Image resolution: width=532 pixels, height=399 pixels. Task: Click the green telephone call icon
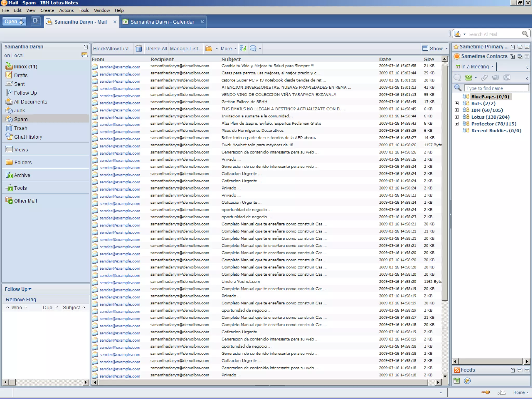468,77
